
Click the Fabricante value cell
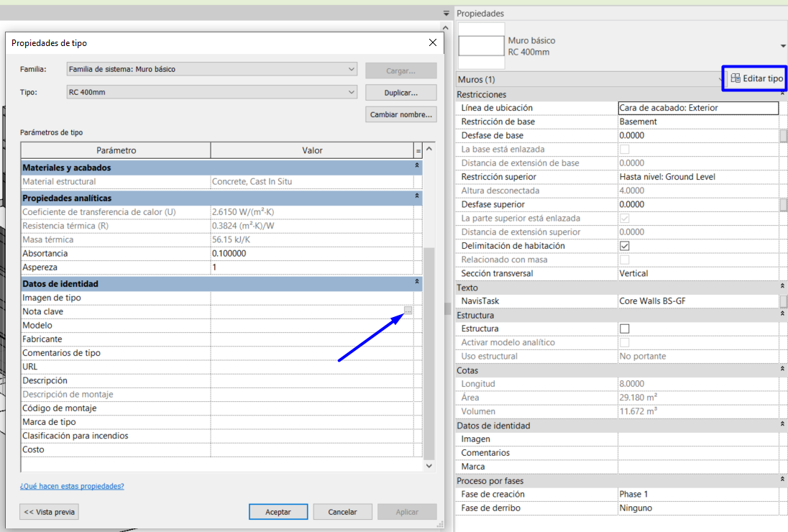[x=312, y=339]
